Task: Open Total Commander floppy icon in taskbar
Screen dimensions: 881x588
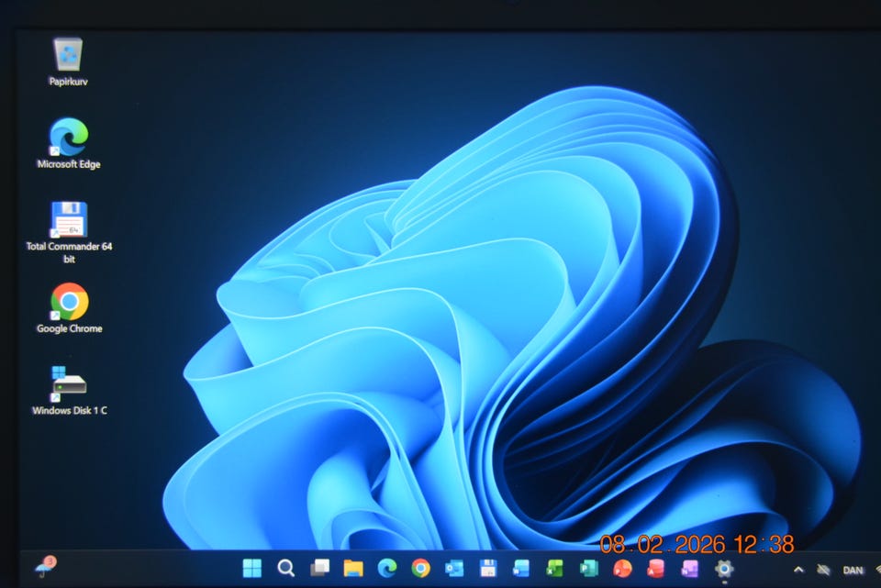Action: coord(488,569)
